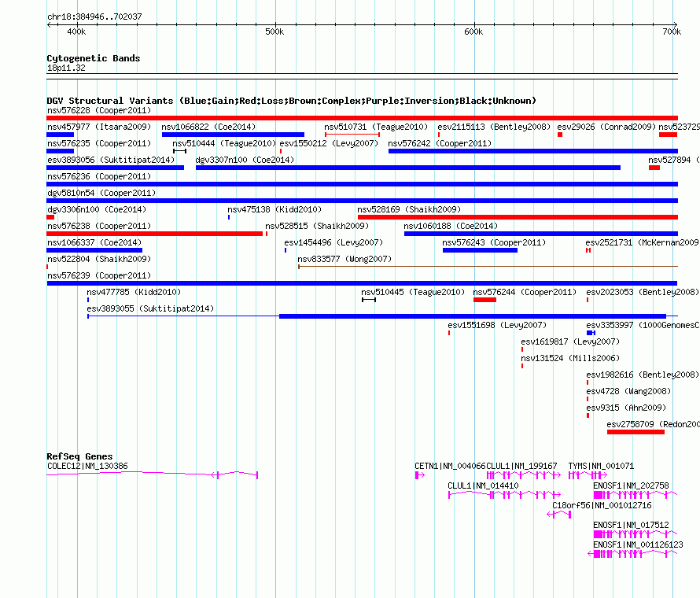This screenshot has width=700, height=598.
Task: Open esv1619817 (Levy2007) variant
Action: click(x=522, y=349)
